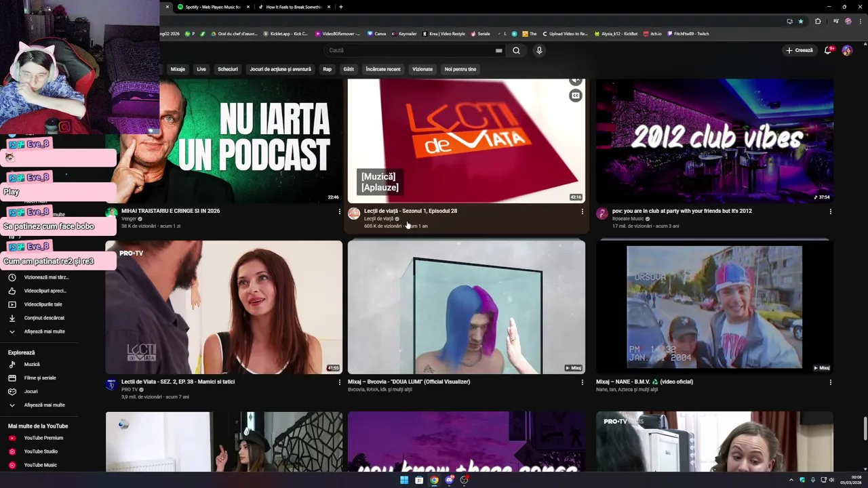Open on-screen keyboard icon in search box

click(499, 50)
